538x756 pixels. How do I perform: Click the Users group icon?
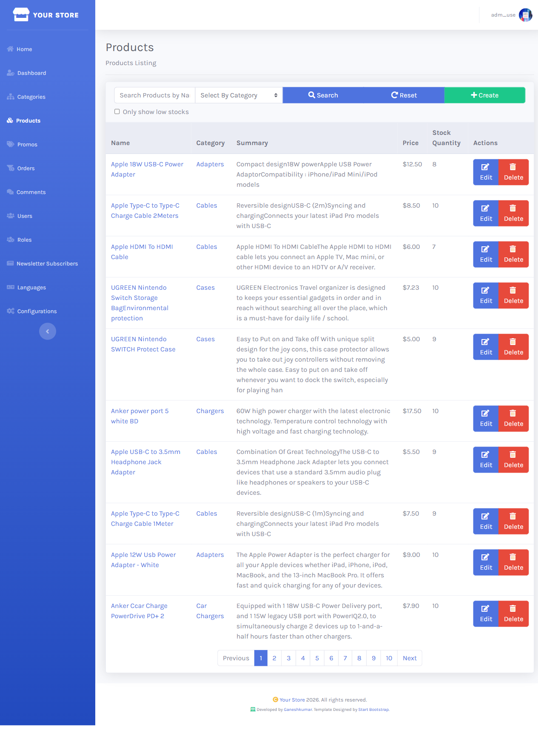coord(11,216)
